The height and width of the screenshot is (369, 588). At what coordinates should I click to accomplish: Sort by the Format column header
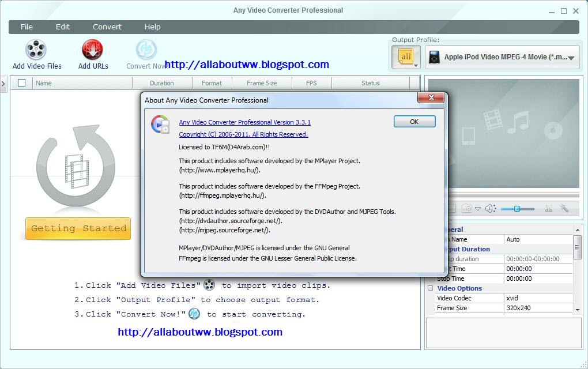212,83
